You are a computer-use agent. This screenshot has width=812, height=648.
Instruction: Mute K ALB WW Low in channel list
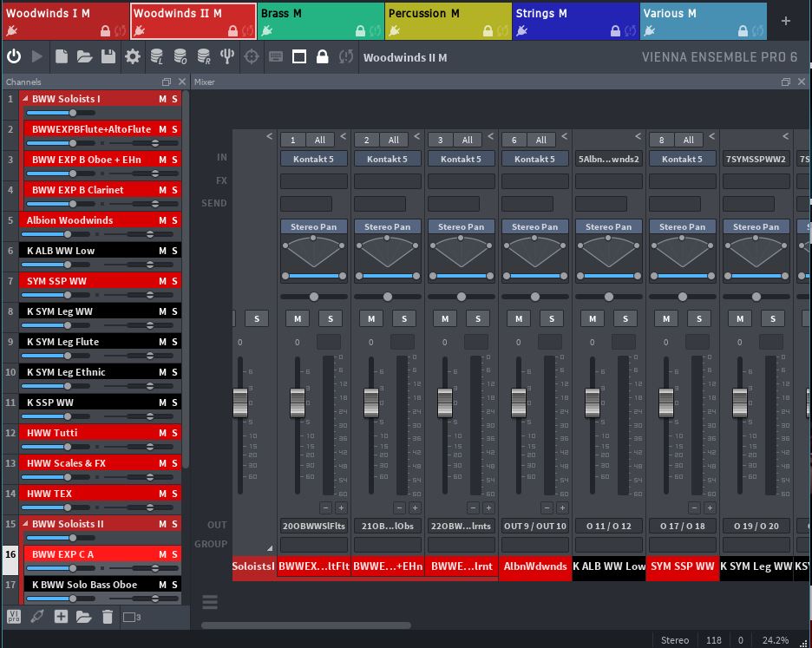pyautogui.click(x=162, y=251)
